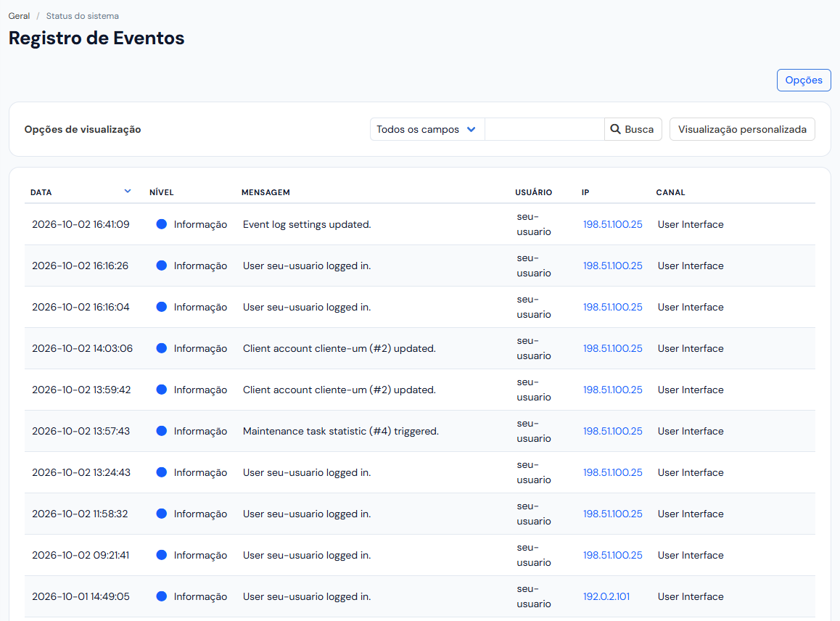Click the date 2026-10-02 13:24:43
The width and height of the screenshot is (840, 621).
[81, 472]
